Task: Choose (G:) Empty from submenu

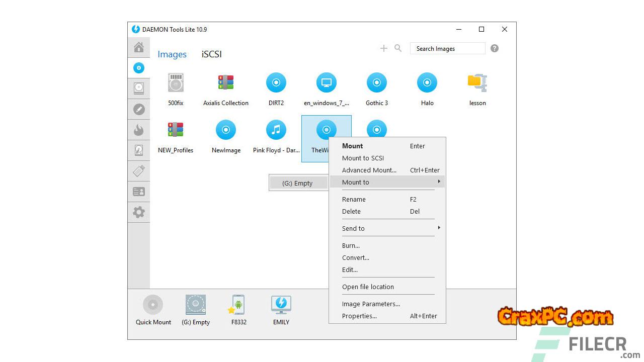Action: (298, 183)
